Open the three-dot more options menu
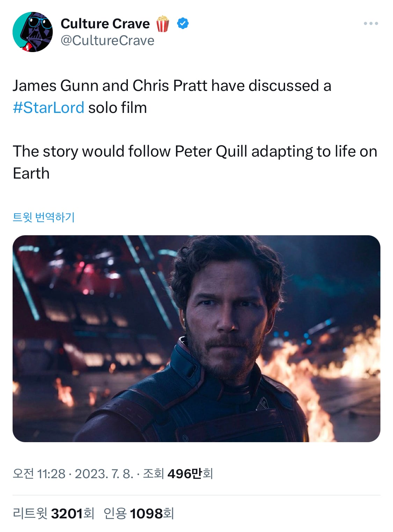 pos(371,23)
